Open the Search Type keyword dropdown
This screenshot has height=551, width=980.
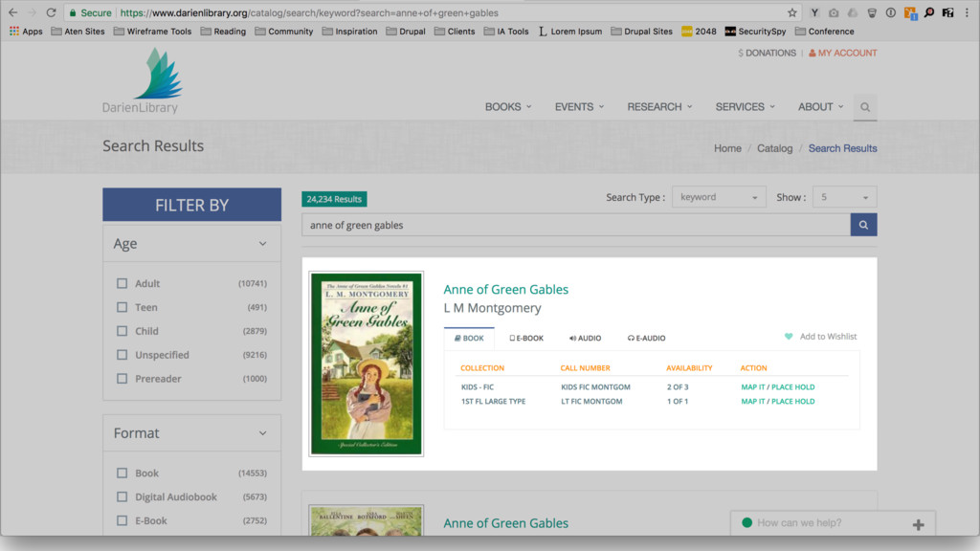coord(719,197)
